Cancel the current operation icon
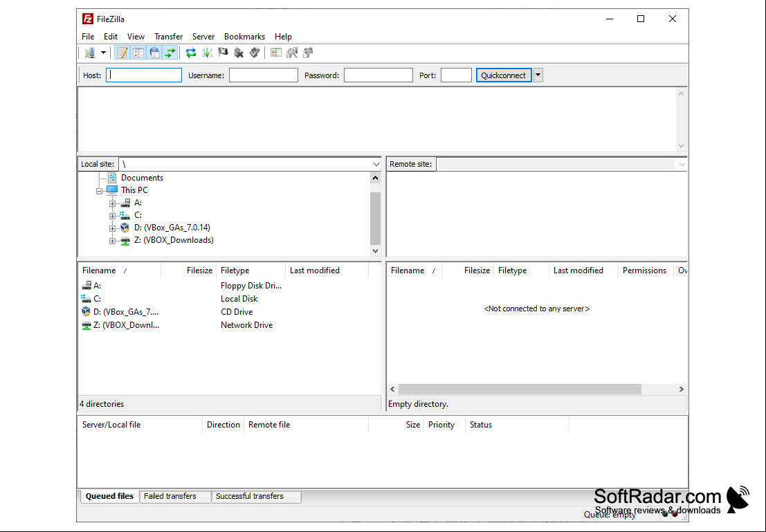The height and width of the screenshot is (532, 766). point(223,53)
